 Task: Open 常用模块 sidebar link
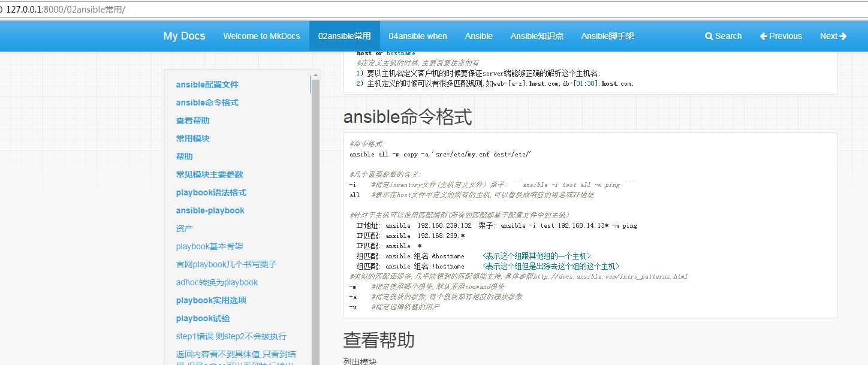pos(192,138)
